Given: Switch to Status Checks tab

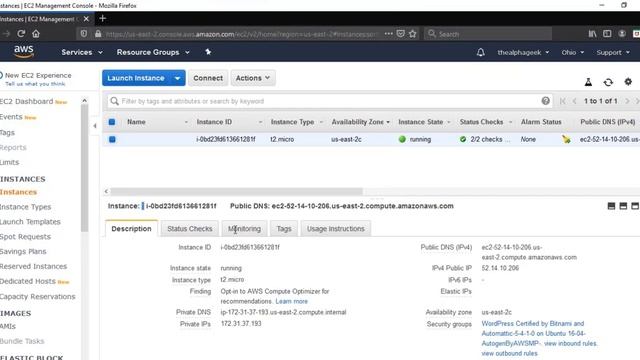Looking at the screenshot, I should pos(190,229).
